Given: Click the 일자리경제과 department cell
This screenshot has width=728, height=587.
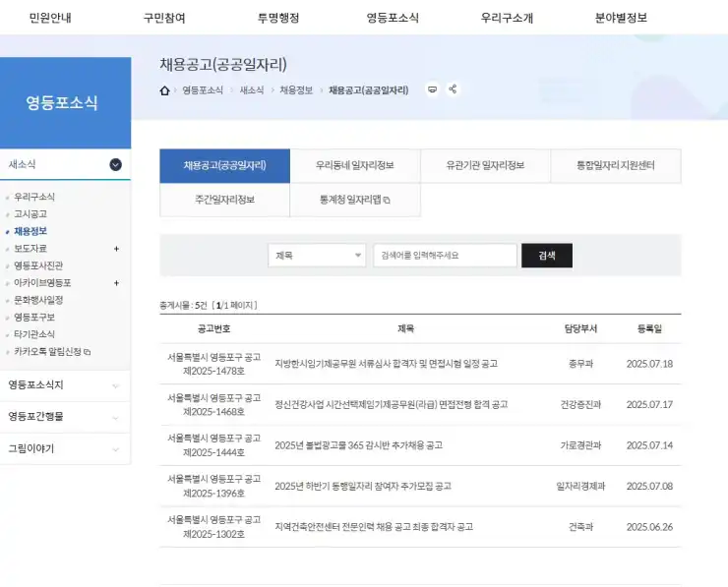Looking at the screenshot, I should point(580,486).
